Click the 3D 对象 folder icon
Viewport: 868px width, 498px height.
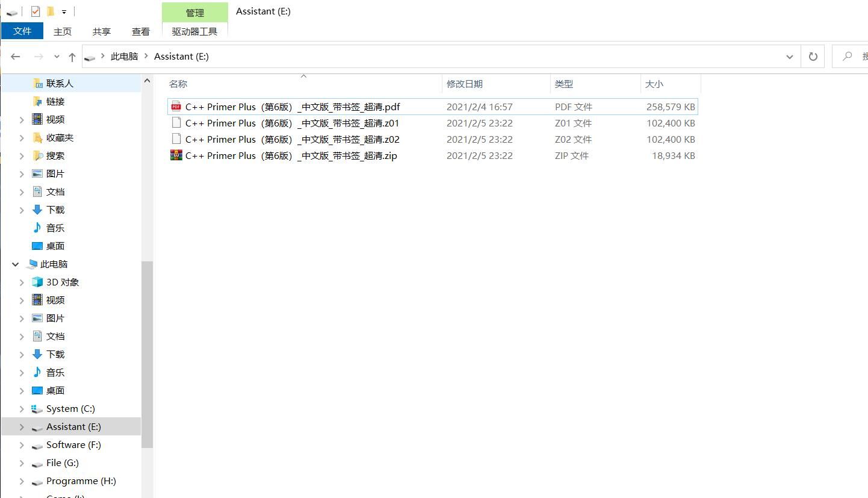click(37, 282)
